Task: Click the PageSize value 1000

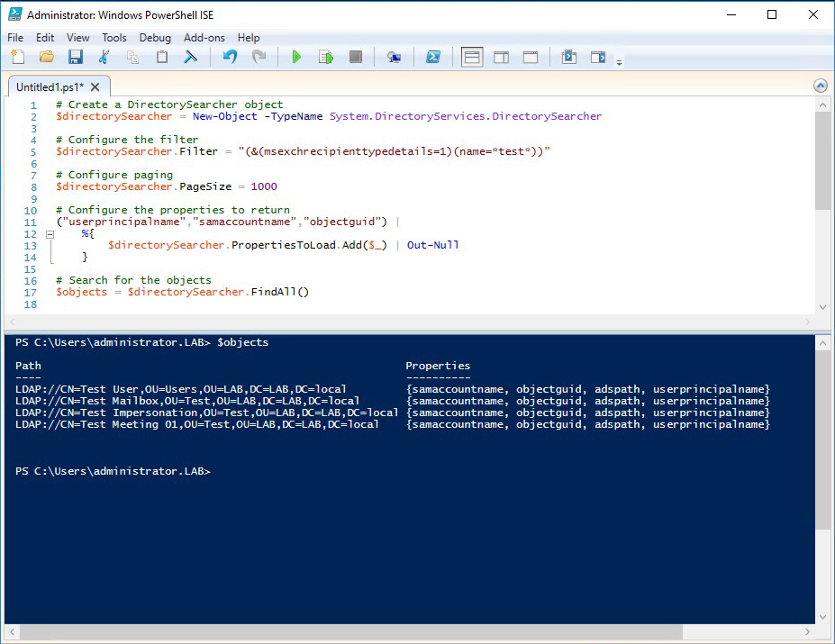Action: coord(264,186)
